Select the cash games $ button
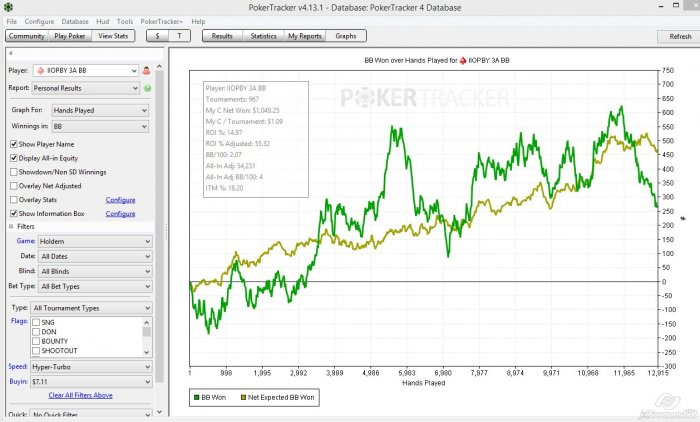Screen dimensions: 700x422 (x=158, y=36)
